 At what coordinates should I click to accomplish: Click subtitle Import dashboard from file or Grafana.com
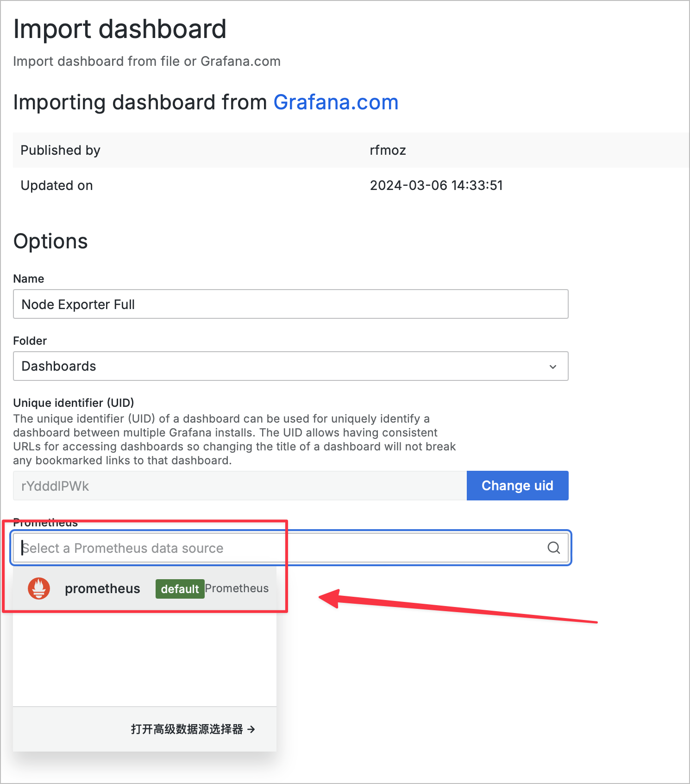147,61
